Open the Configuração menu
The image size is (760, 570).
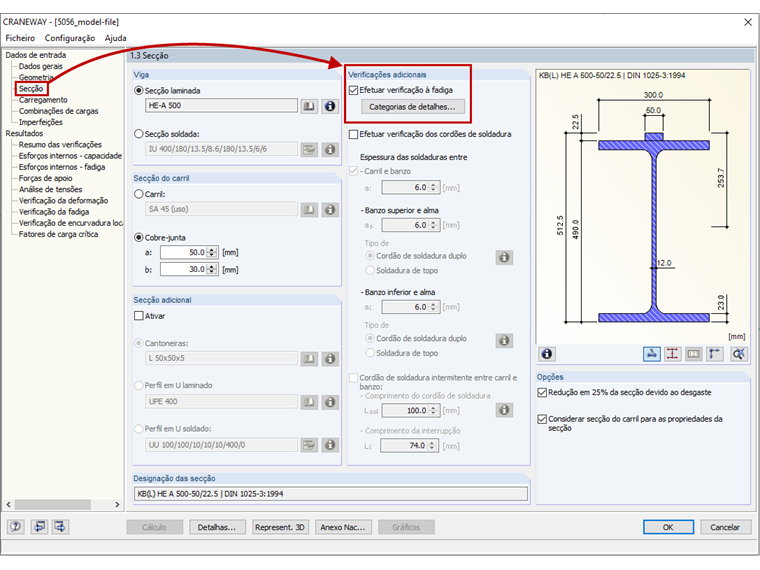coord(70,38)
